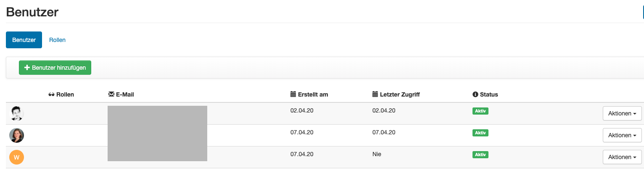Select the Benutzer tab
644x170 pixels.
(x=24, y=40)
